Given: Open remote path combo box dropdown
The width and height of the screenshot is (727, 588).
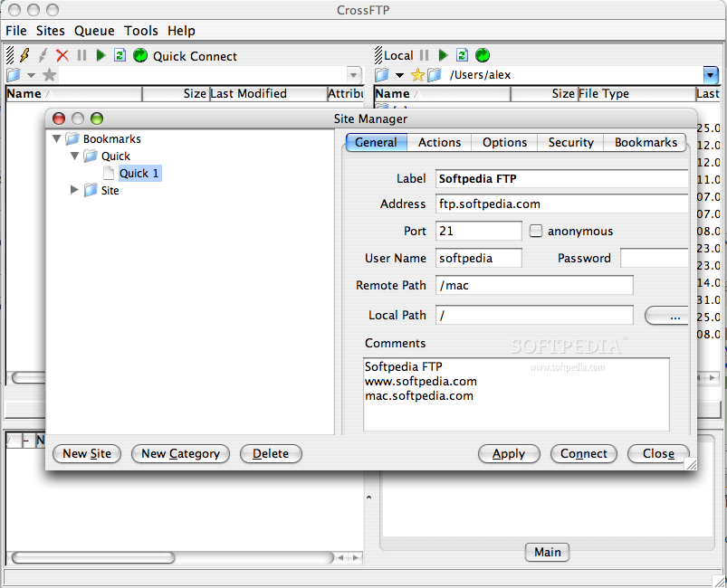Looking at the screenshot, I should pos(353,74).
